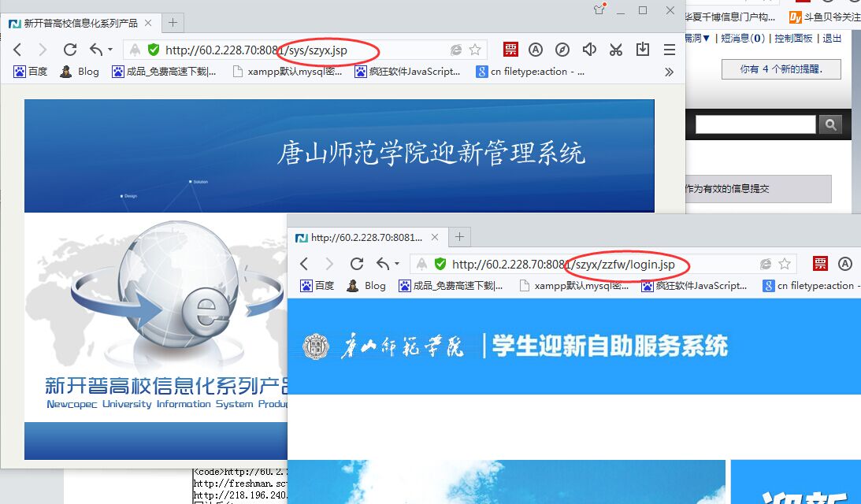Click back arrow in the szyx.jsp browser window

coord(17,50)
